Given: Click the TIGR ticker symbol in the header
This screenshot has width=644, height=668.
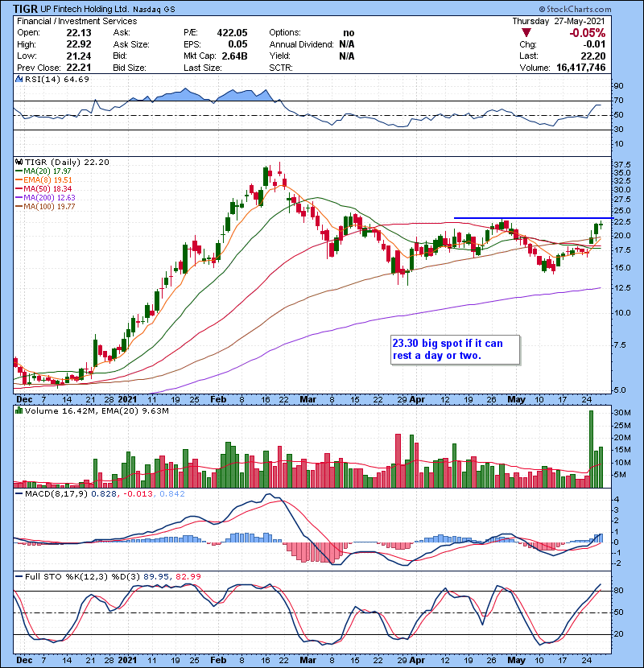Looking at the screenshot, I should [x=26, y=9].
